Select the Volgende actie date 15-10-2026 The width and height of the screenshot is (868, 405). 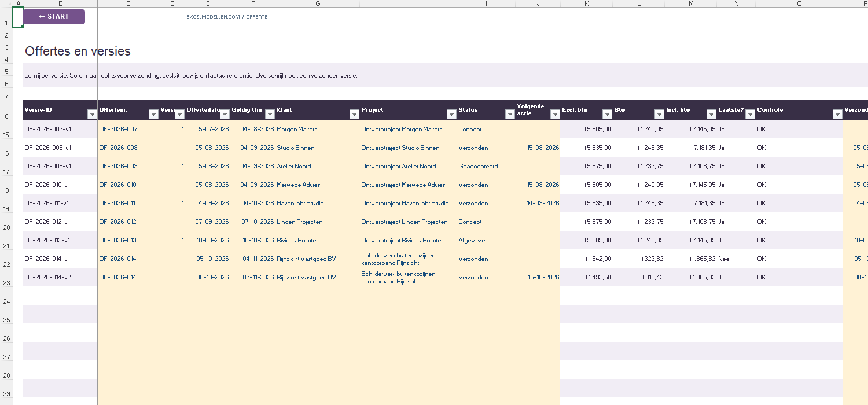538,277
